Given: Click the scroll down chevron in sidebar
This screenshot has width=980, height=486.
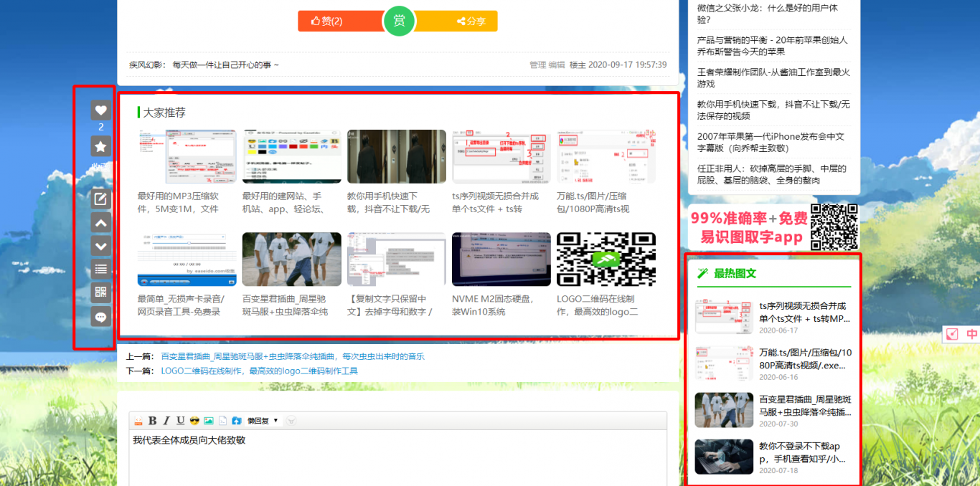Looking at the screenshot, I should pos(101,246).
